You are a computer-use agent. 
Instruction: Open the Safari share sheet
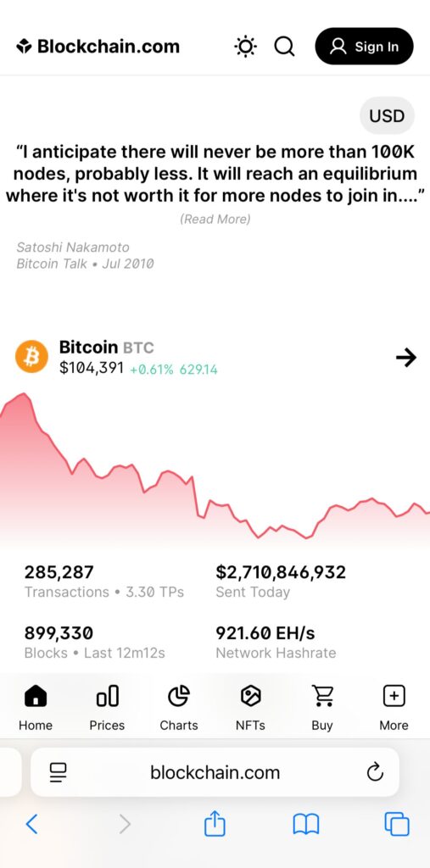coord(215,824)
